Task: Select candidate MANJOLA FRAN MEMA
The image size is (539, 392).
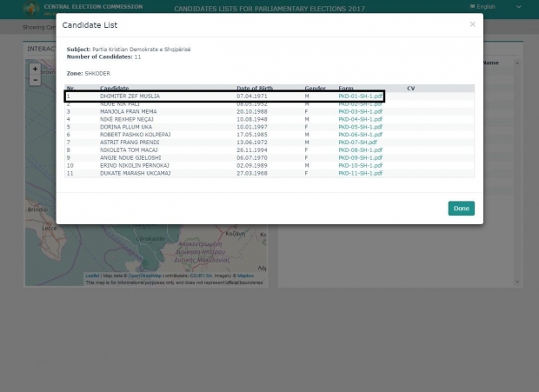Action: click(128, 111)
